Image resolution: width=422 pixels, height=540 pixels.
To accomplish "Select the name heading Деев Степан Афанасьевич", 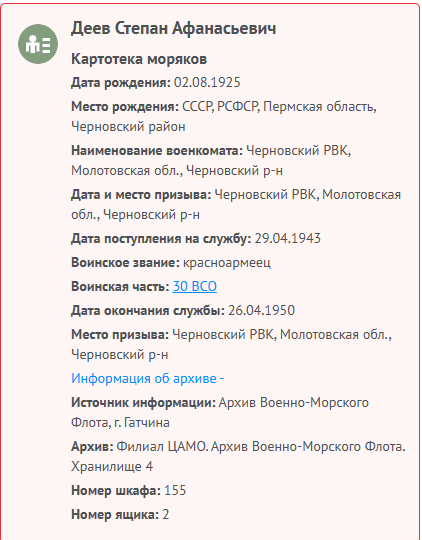I will point(173,29).
